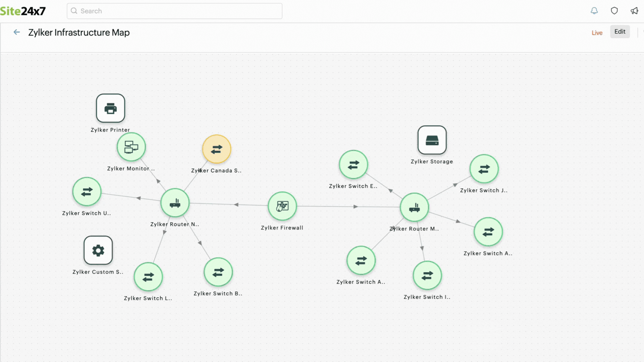Select the Zylker Switch U.. node
Image resolution: width=644 pixels, height=362 pixels.
tap(87, 191)
